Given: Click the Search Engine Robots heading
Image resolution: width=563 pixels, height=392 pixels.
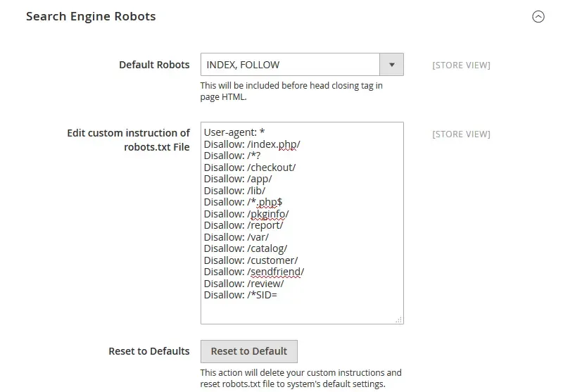Looking at the screenshot, I should click(x=91, y=16).
